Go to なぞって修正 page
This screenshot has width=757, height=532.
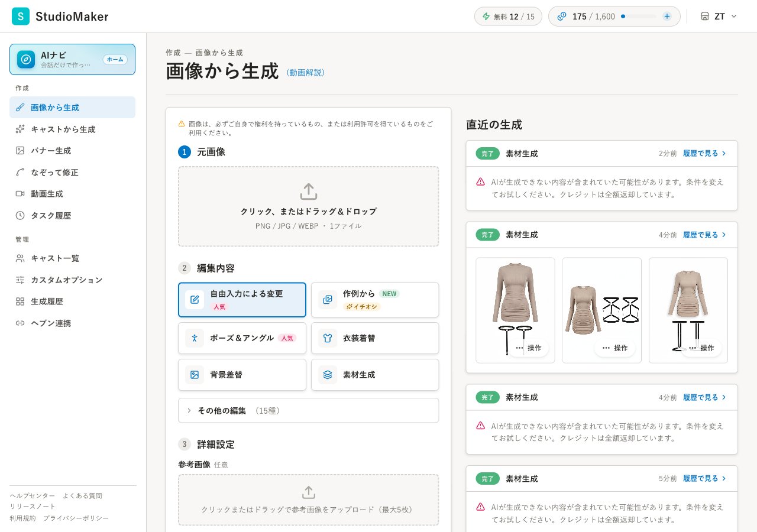[72, 172]
